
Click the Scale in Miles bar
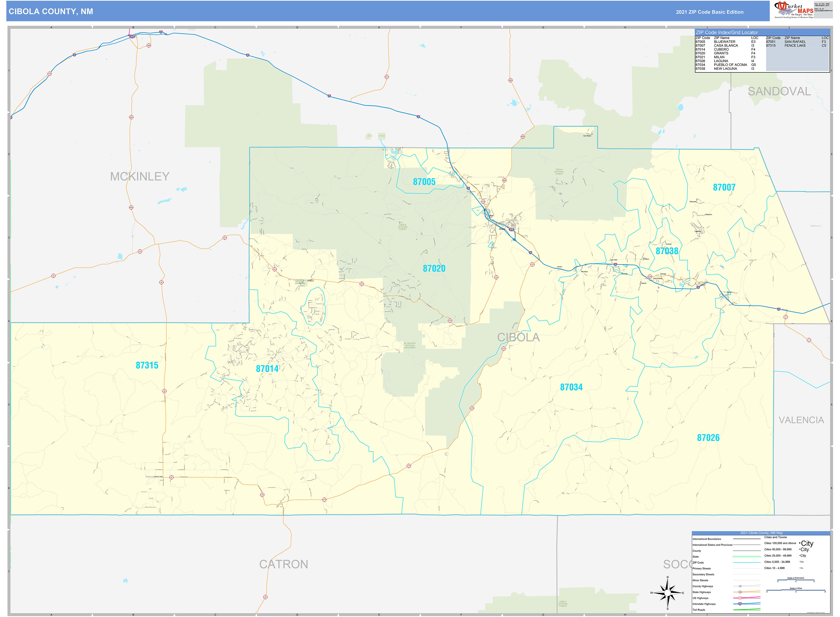[796, 590]
